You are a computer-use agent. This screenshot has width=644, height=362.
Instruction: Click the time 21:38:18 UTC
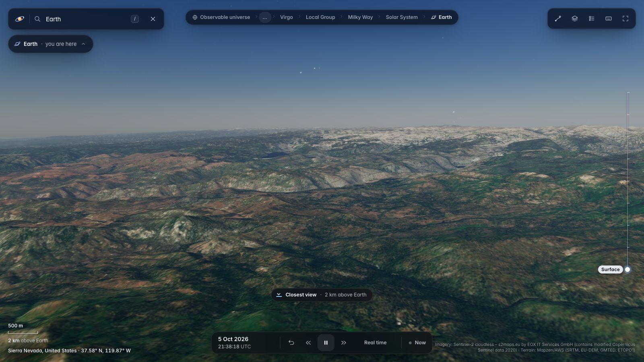(x=234, y=347)
